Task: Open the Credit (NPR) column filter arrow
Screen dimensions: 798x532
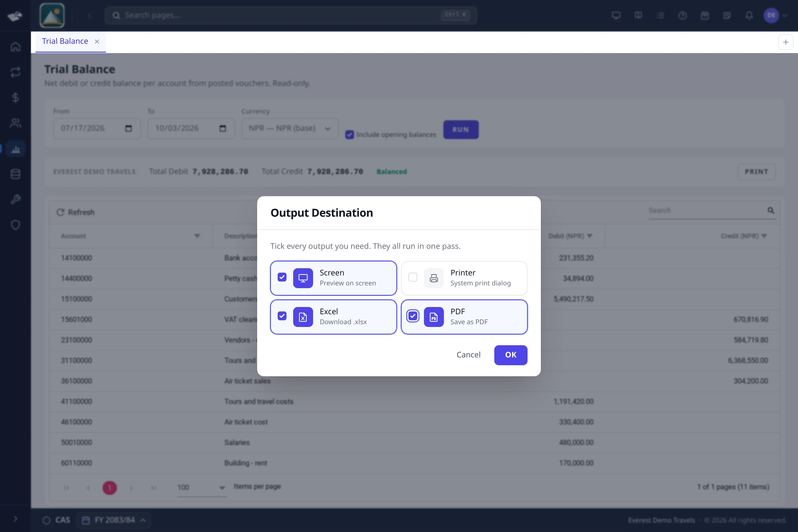Action: tap(764, 236)
